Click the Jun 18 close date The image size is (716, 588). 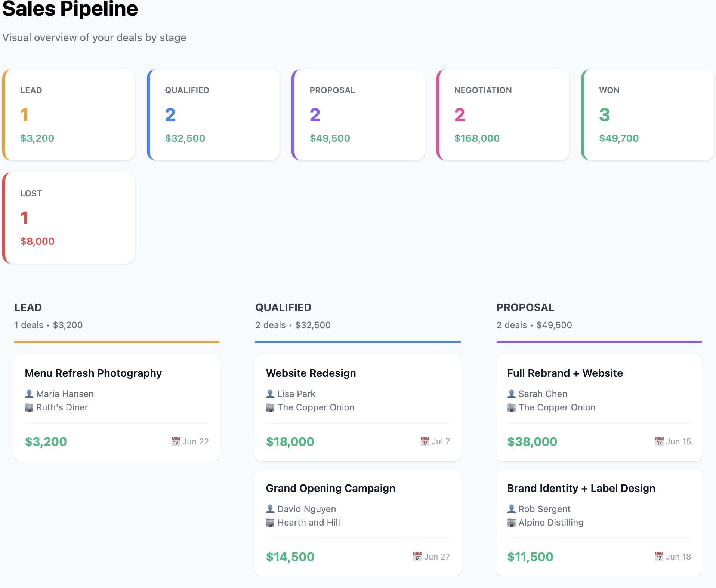pyautogui.click(x=678, y=557)
